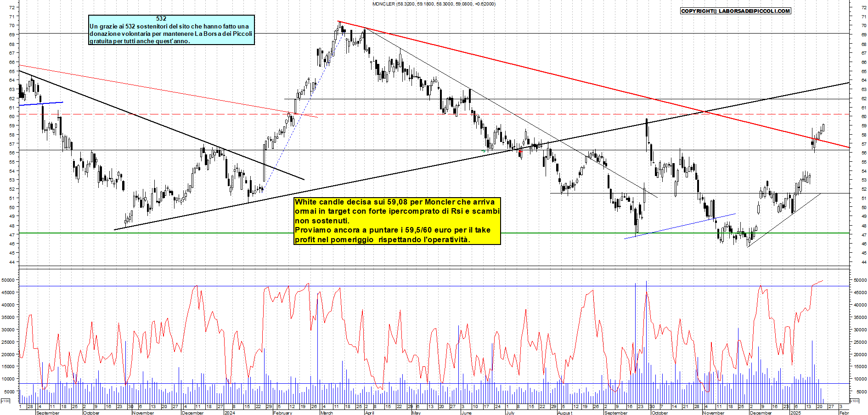868x415 pixels.
Task: Click the 'February' label on the time axis
Action: [x=282, y=413]
